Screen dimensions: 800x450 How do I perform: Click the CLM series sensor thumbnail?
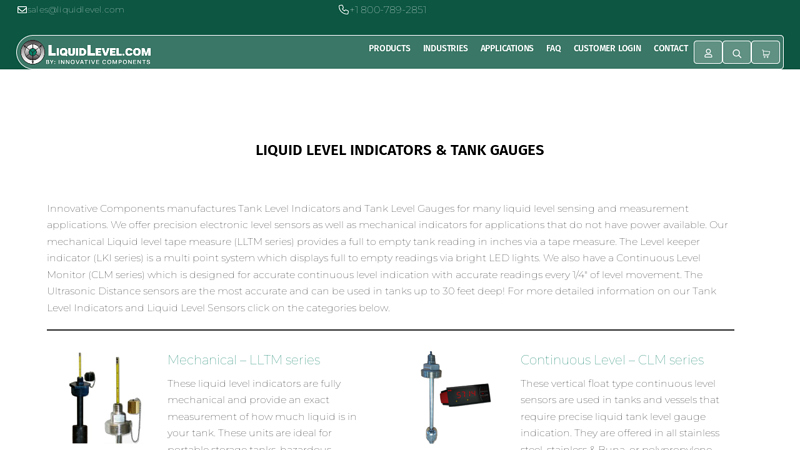tap(456, 397)
